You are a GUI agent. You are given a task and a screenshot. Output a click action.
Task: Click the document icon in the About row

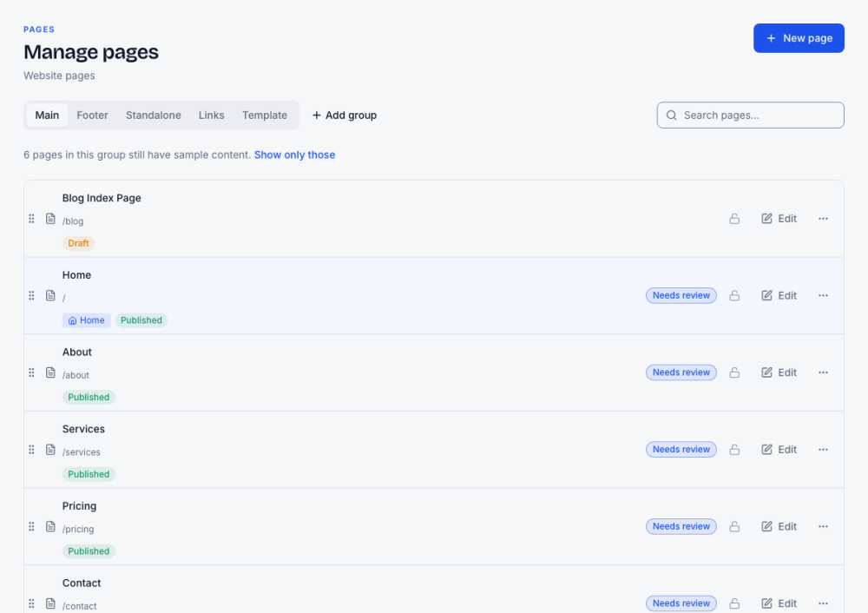50,372
